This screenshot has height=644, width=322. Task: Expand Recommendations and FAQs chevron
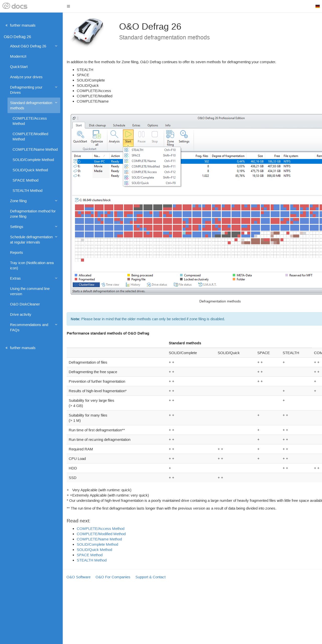click(x=56, y=325)
